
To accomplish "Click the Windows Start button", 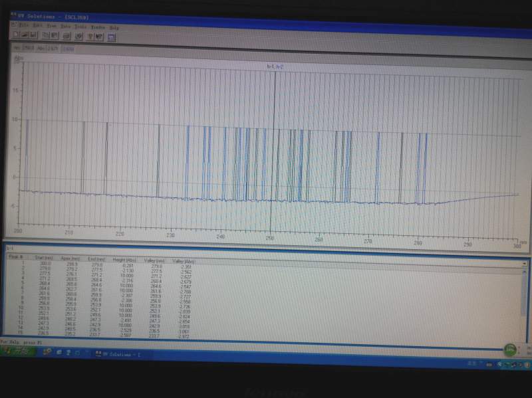I will click(18, 351).
